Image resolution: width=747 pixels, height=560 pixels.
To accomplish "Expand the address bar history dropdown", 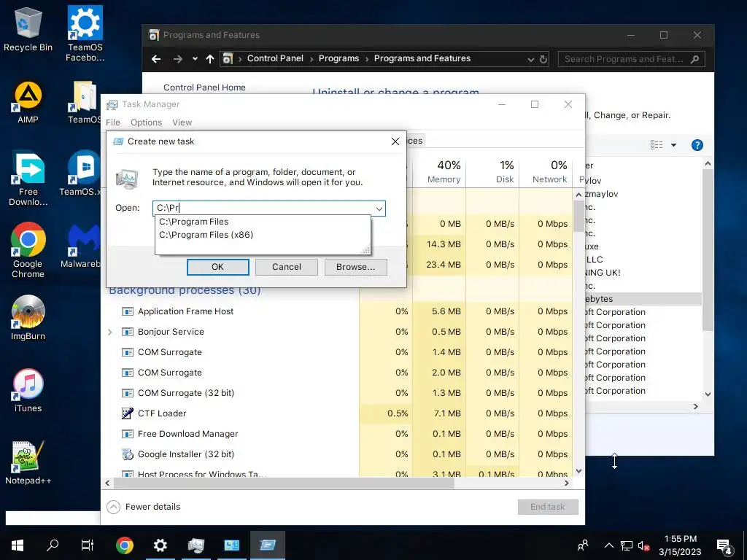I will 531,60.
